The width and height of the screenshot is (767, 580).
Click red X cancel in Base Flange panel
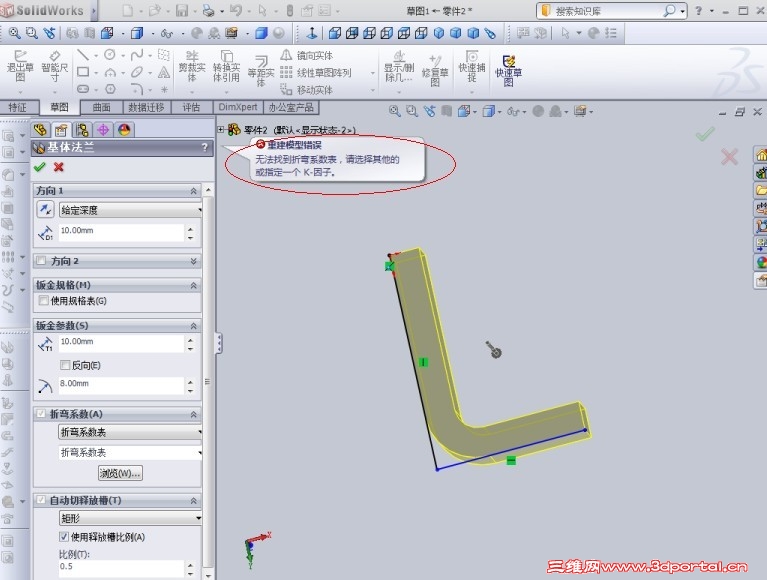click(59, 167)
